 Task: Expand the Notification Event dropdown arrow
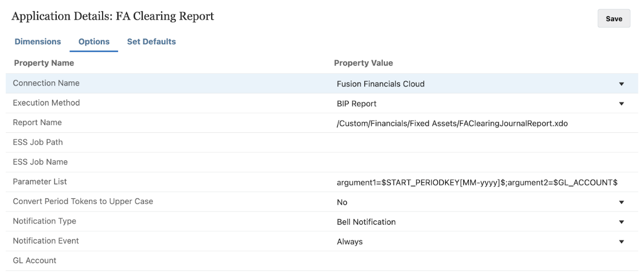coord(621,241)
